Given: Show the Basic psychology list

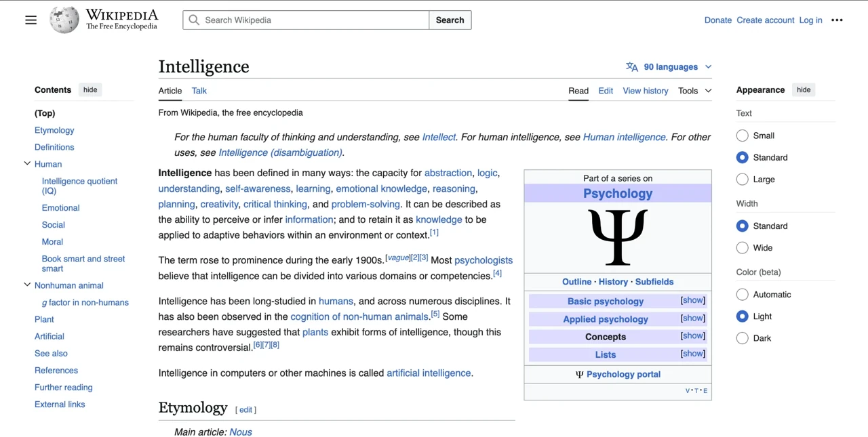Looking at the screenshot, I should 692,300.
